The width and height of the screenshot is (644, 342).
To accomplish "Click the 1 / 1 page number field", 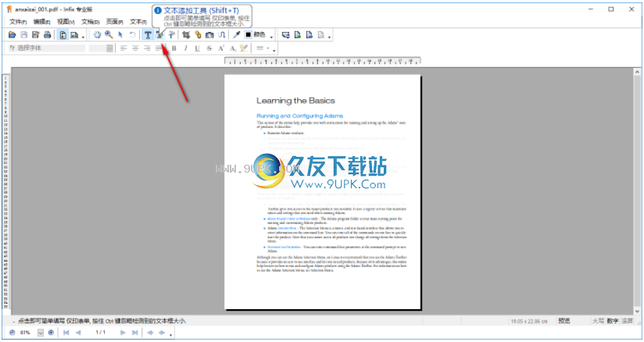I will (101, 333).
